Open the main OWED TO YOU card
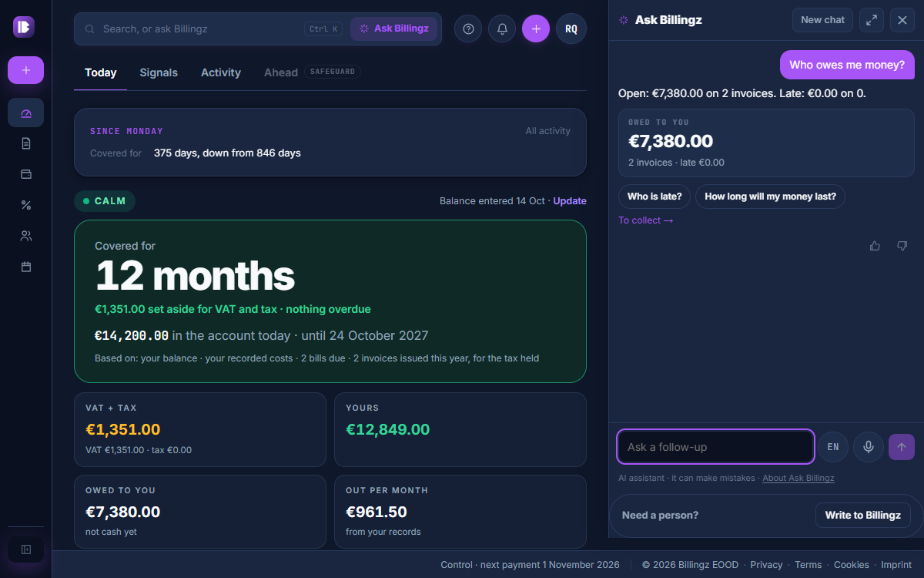 pyautogui.click(x=200, y=512)
